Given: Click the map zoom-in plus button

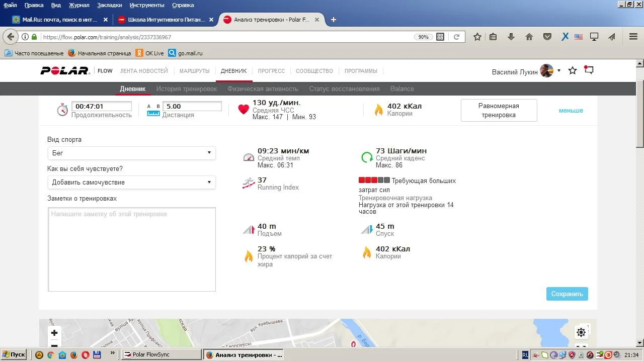Looking at the screenshot, I should click(x=54, y=333).
